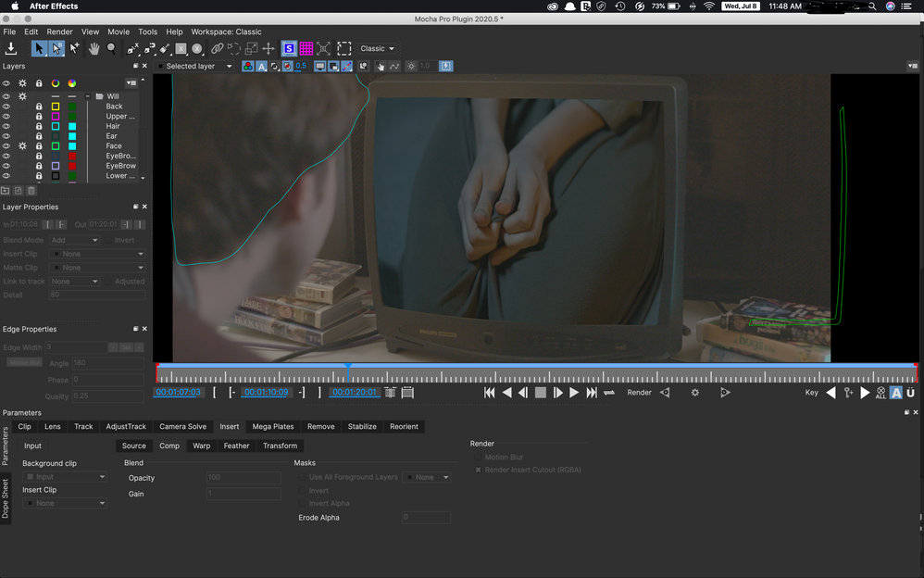Toggle the lock on the Back layer
Image resolution: width=924 pixels, height=578 pixels.
click(39, 107)
